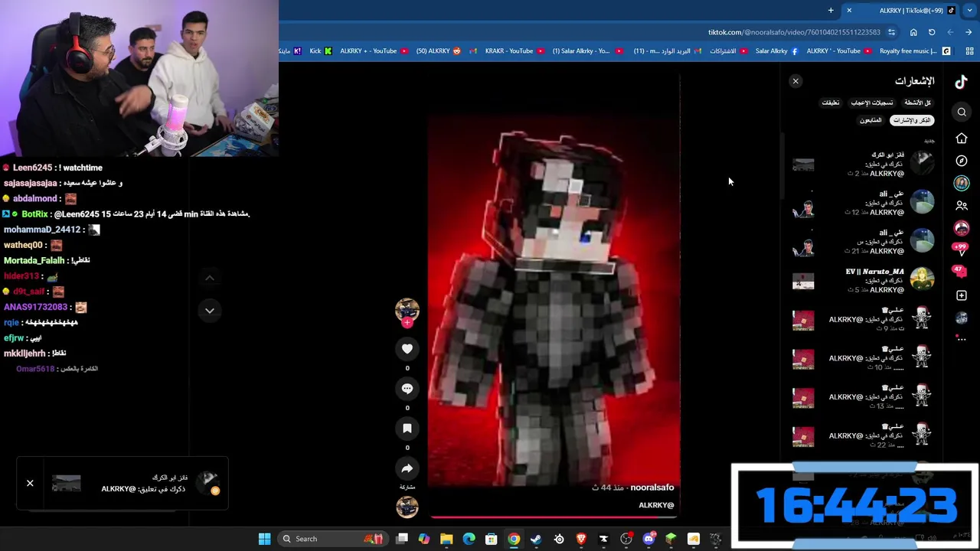Select the 'كل الأنشطة' notifications filter

(917, 103)
